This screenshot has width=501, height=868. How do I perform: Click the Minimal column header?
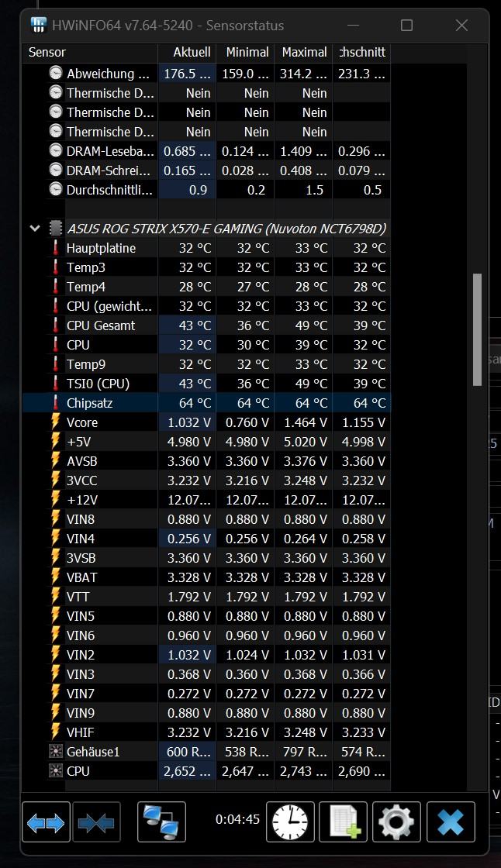[x=245, y=53]
